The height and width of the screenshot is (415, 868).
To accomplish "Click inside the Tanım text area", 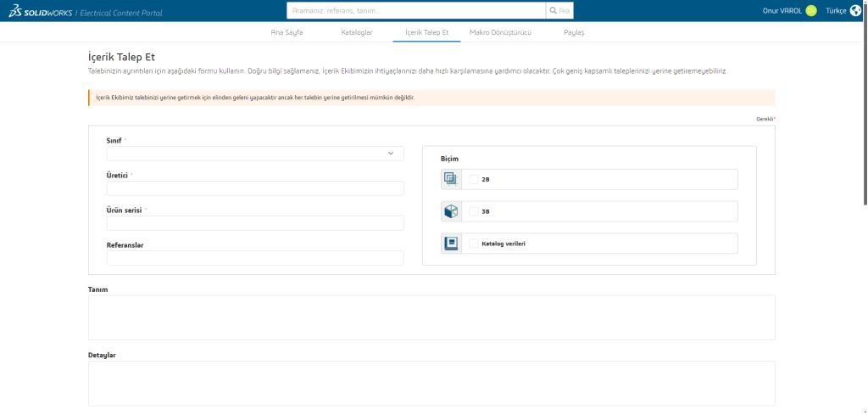I will coord(431,317).
